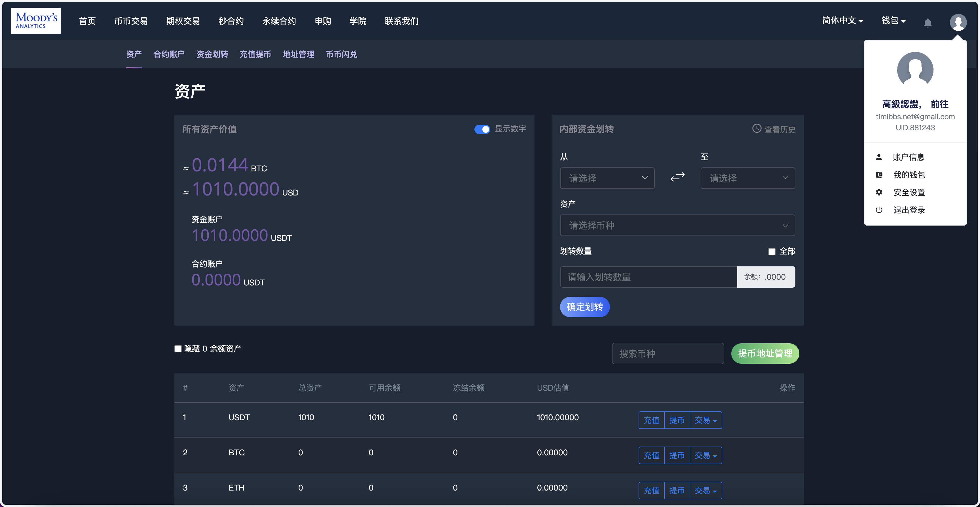980x507 pixels.
Task: Click the 确定划转 button
Action: point(585,307)
